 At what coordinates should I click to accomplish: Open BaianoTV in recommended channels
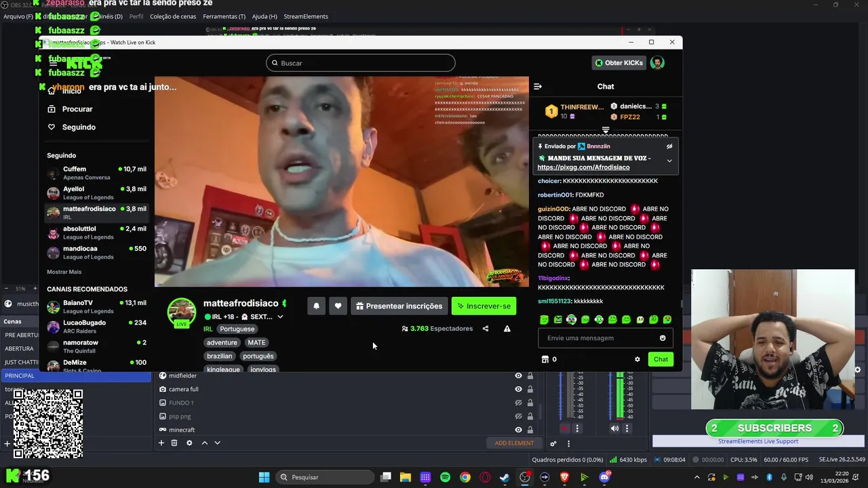click(97, 307)
